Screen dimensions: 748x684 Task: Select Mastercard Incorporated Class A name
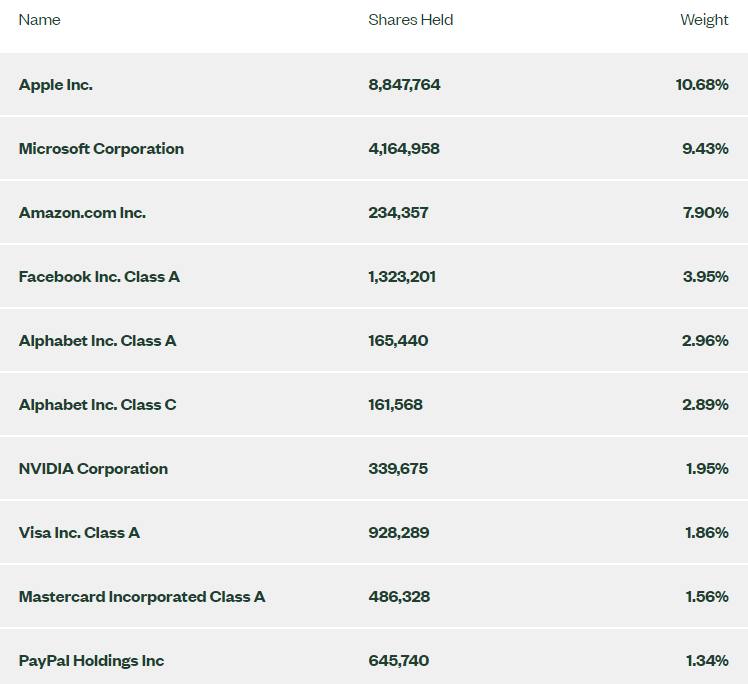click(142, 597)
